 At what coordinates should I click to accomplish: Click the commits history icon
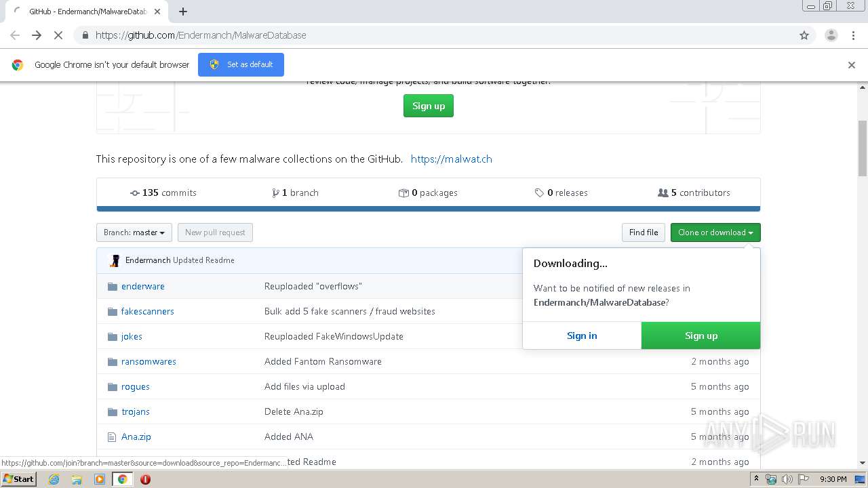pos(135,193)
